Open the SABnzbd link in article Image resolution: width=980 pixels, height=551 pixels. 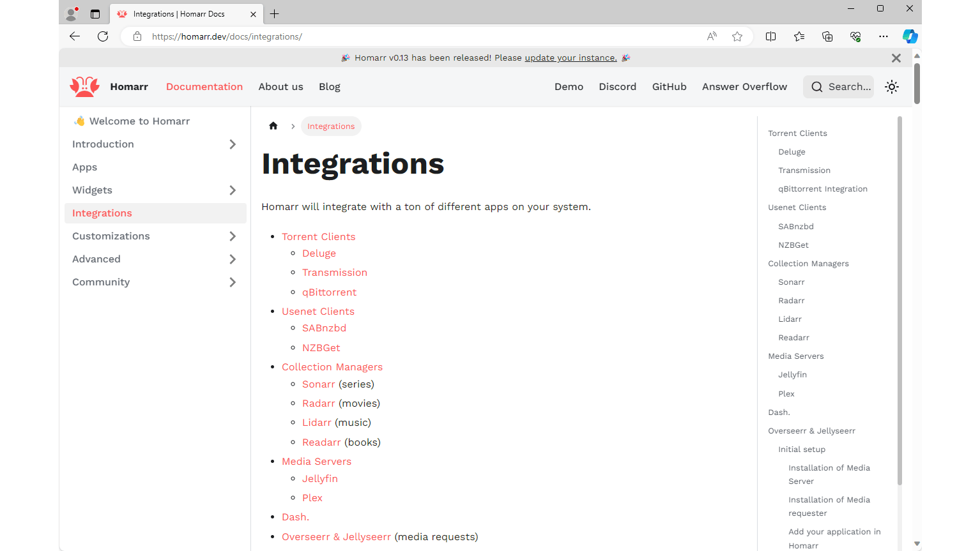325,328
